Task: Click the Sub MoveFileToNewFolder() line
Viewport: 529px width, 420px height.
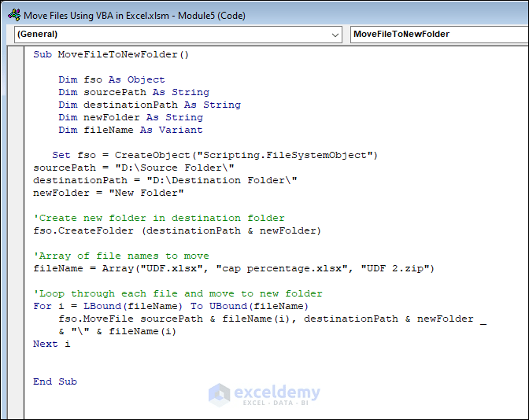Action: coord(111,54)
